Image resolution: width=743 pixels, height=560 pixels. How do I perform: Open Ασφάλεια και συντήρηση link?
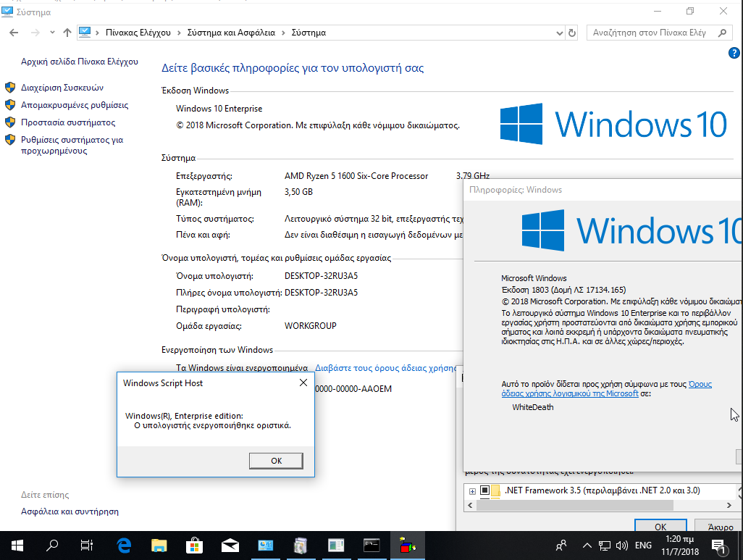tap(70, 511)
